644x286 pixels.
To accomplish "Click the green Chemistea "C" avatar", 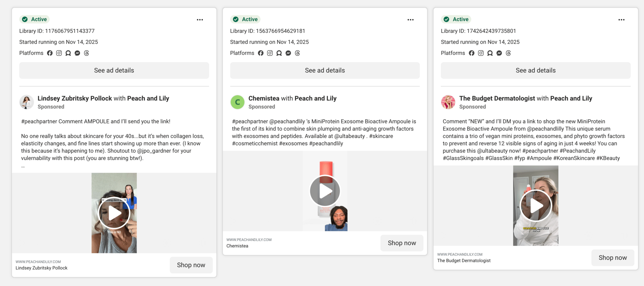I will coord(237,102).
